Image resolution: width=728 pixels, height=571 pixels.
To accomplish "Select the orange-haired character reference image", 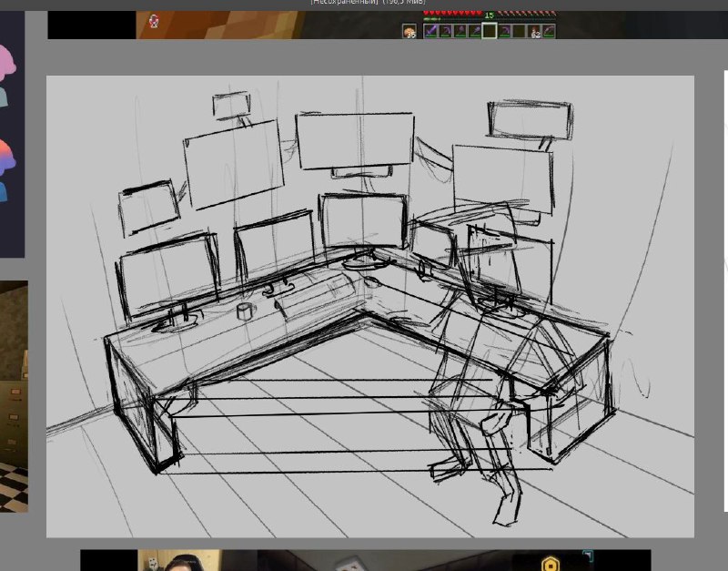I will pyautogui.click(x=7, y=169).
